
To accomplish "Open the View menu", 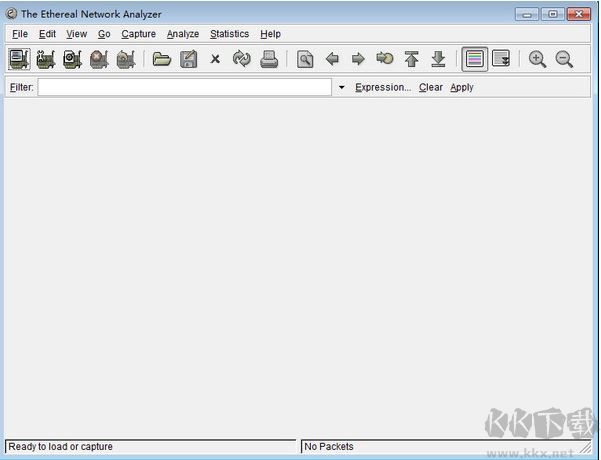I will tap(77, 34).
